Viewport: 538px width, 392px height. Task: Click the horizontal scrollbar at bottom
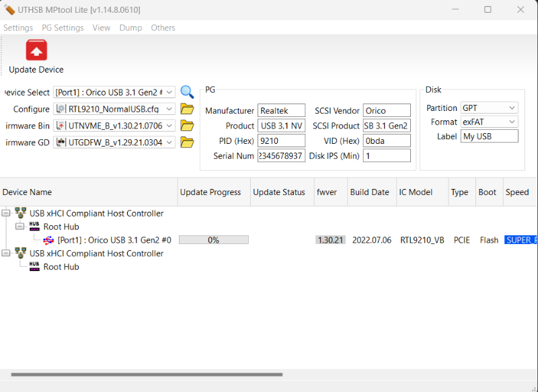pyautogui.click(x=147, y=375)
